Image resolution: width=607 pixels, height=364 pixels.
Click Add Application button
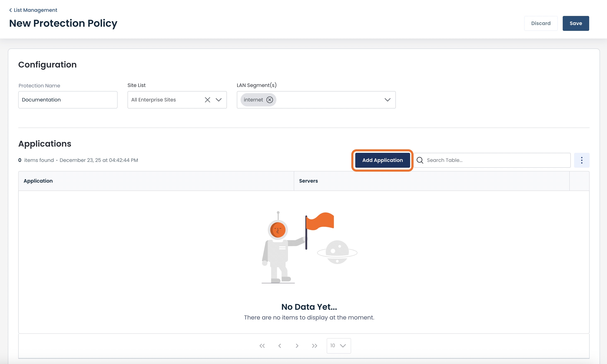(382, 160)
